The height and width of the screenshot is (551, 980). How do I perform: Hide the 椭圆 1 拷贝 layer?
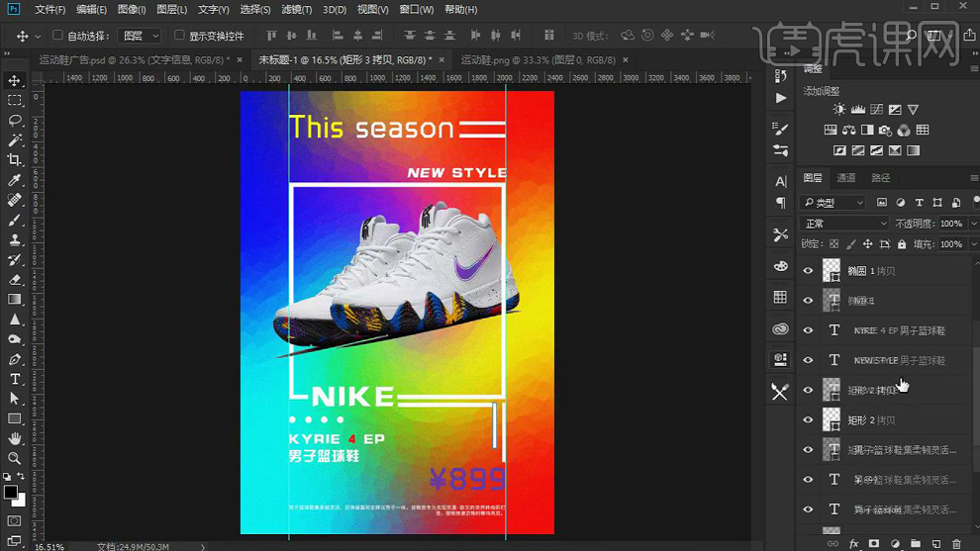click(x=808, y=270)
